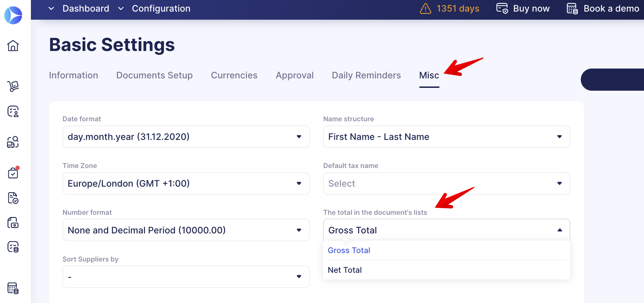Viewport: 644px width, 303px height.
Task: Open the Default tax name dropdown
Action: coord(446,183)
